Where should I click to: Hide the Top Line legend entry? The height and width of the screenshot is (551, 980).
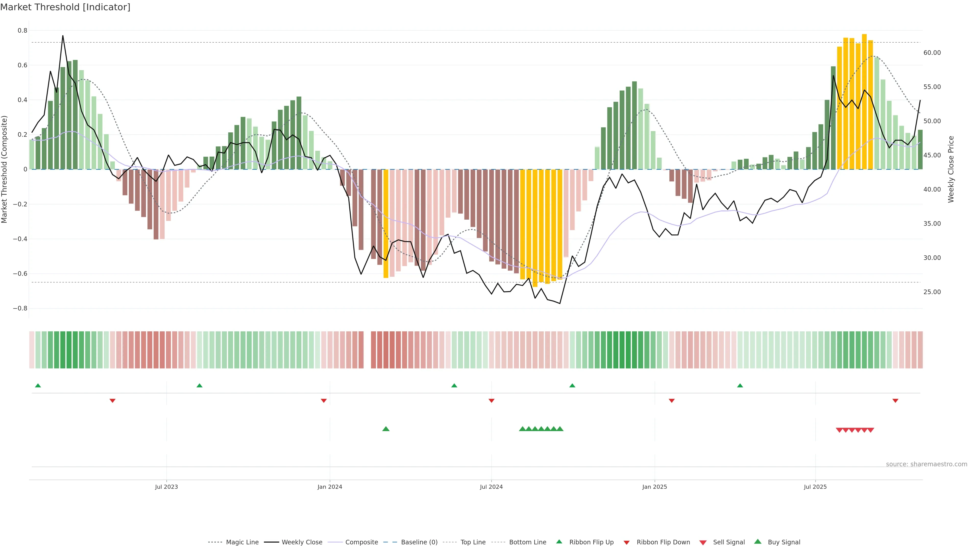tap(473, 542)
